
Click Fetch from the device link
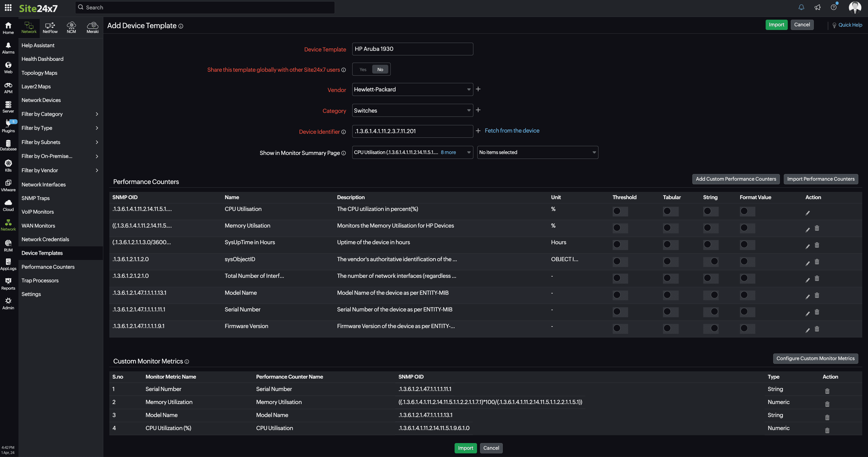[x=512, y=131]
